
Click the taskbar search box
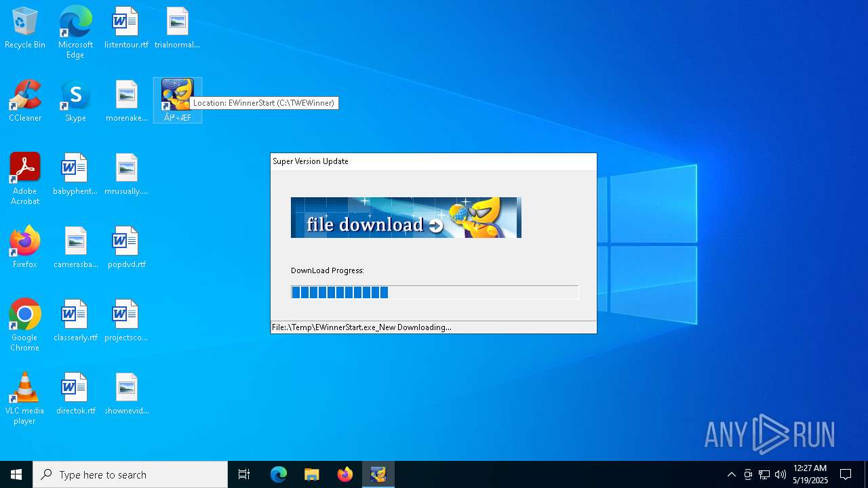(x=130, y=474)
